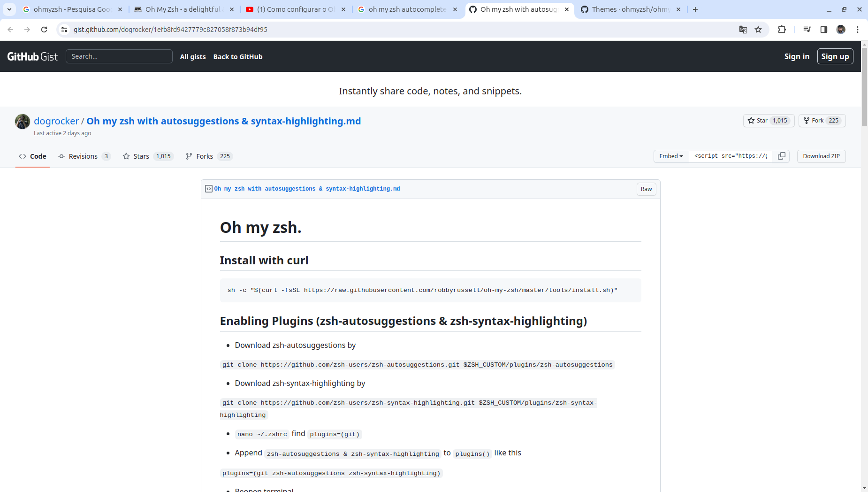Click the 'Last active 2 days ago' text

tap(62, 133)
